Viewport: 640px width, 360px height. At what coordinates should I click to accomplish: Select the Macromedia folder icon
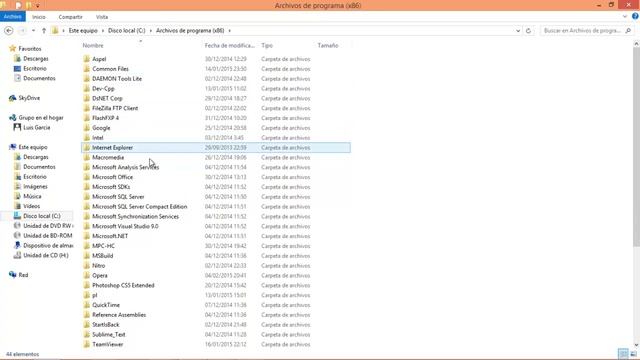point(87,157)
